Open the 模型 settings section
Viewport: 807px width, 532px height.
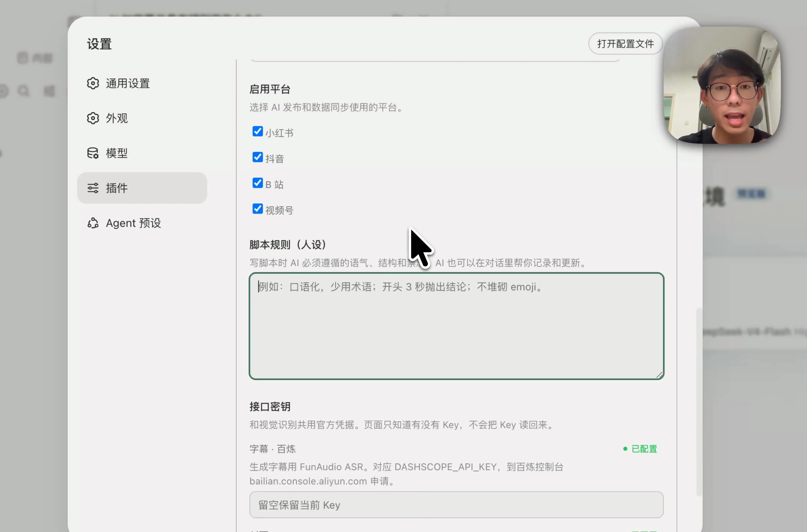[142, 153]
